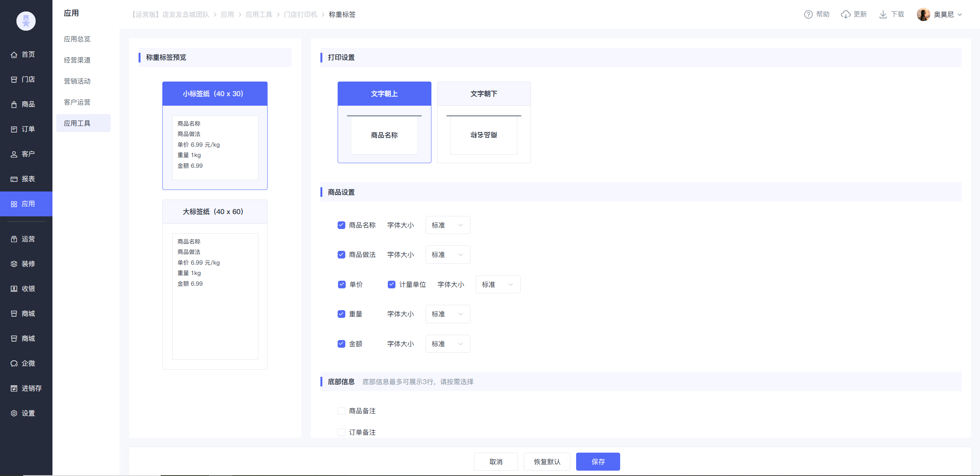Click the 保存 save button
This screenshot has width=980, height=476.
[x=598, y=462]
